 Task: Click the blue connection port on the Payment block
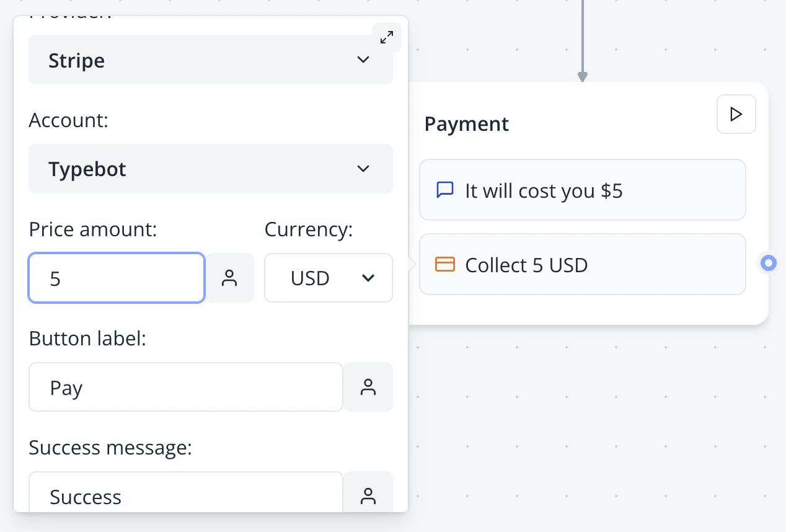pyautogui.click(x=768, y=263)
